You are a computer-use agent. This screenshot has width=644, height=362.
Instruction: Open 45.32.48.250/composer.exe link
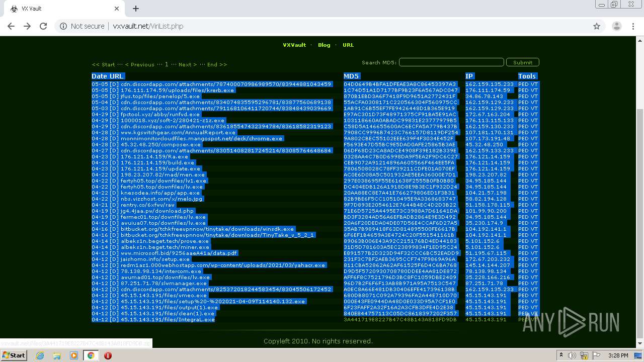click(160, 144)
